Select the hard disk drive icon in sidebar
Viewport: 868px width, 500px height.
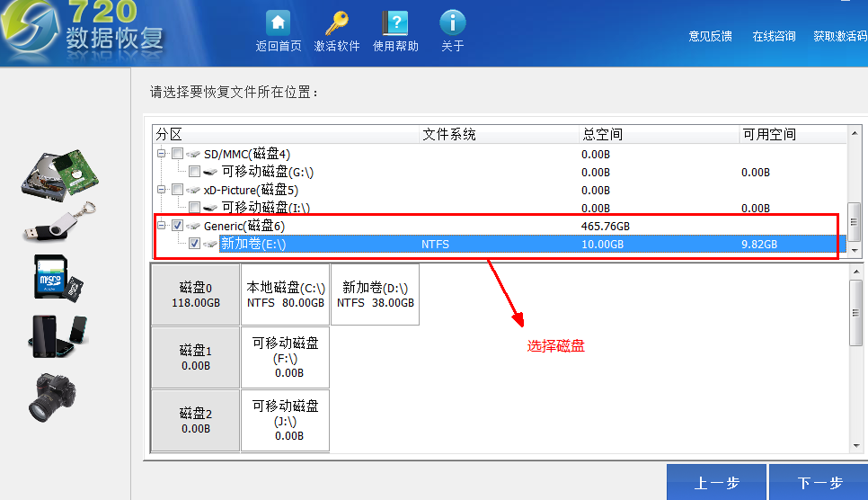click(x=60, y=175)
